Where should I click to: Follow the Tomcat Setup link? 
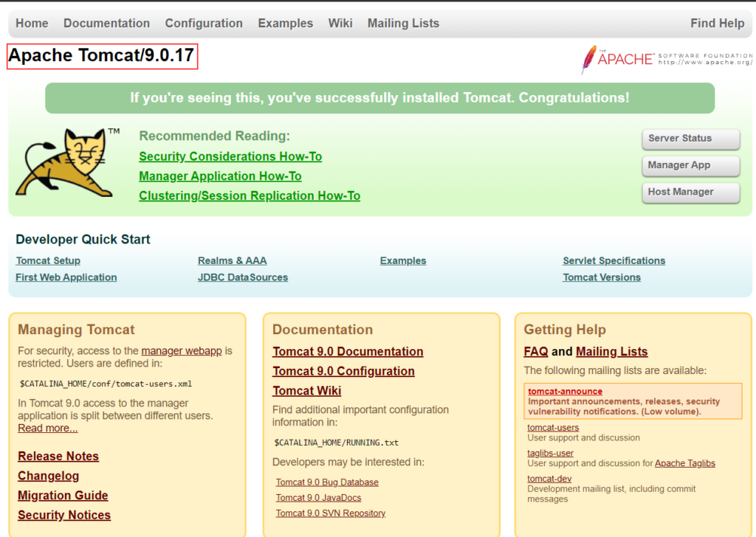click(x=48, y=260)
